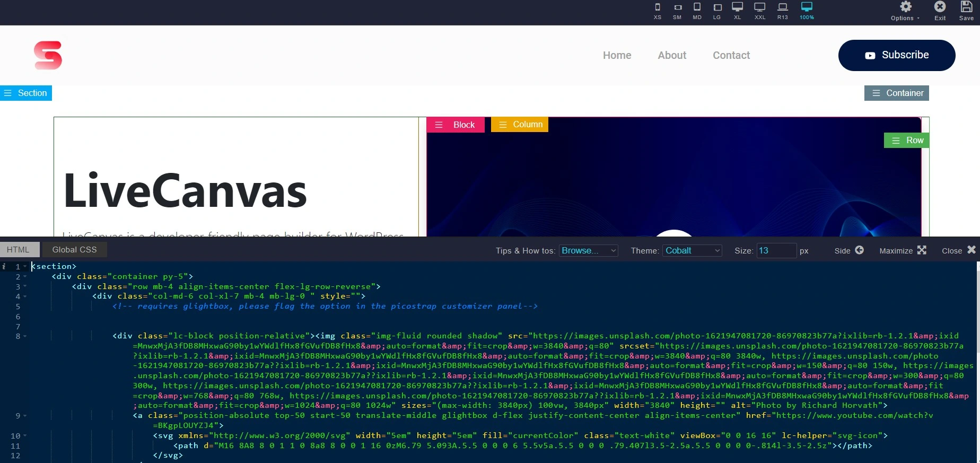Click the "container py-5" class value
The image size is (980, 463).
pos(147,276)
